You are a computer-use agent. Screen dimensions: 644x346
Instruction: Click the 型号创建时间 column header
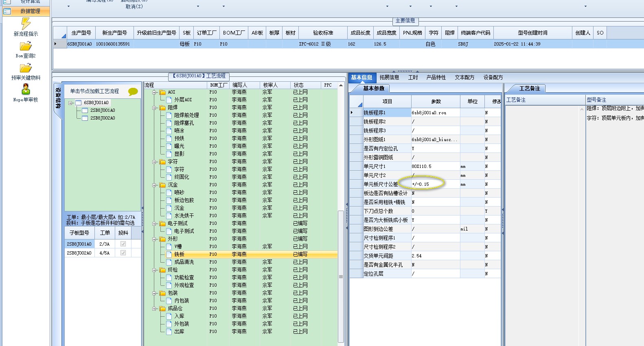(x=532, y=33)
